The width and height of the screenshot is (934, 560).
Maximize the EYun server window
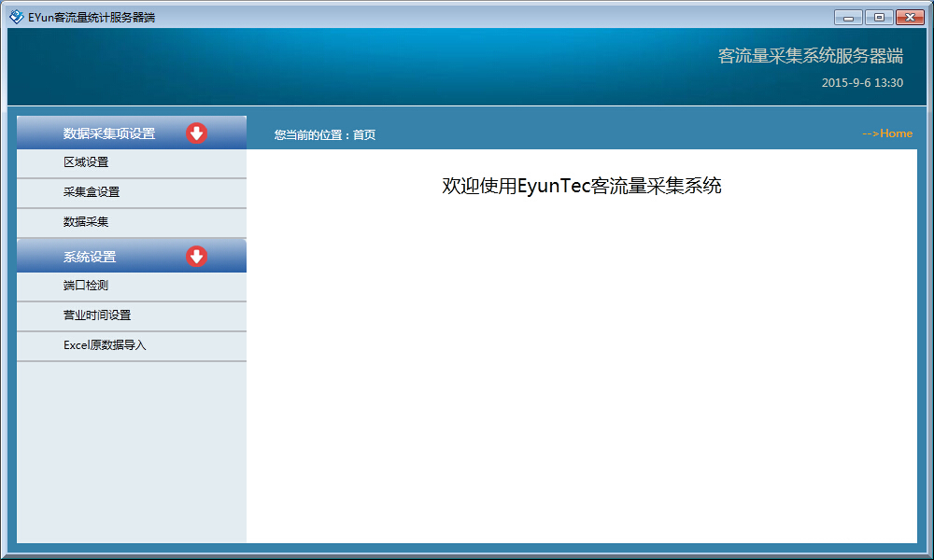click(x=878, y=17)
